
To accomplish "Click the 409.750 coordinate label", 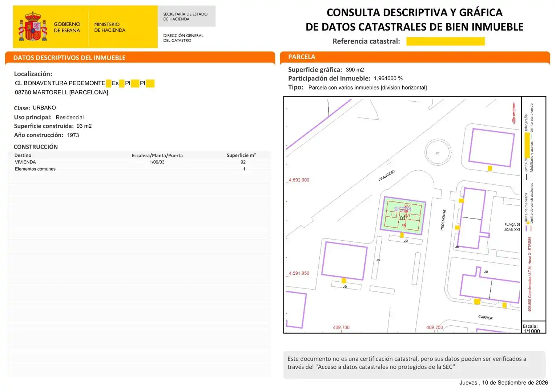I will pyautogui.click(x=435, y=327).
